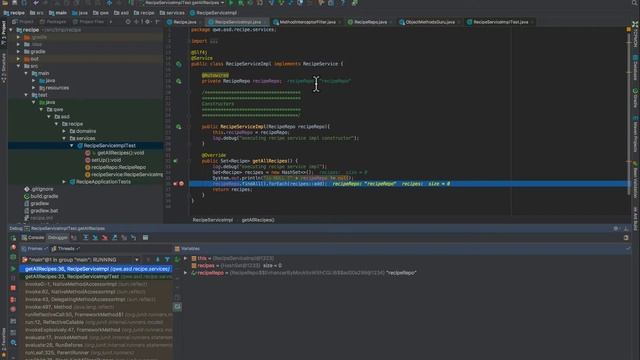This screenshot has height=360, width=640.
Task: Expand the recipeRepo variable in Variables
Action: coord(186,273)
